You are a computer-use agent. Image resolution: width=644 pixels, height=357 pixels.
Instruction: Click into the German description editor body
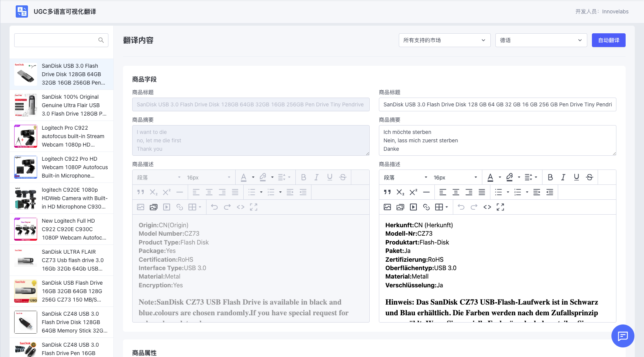[497, 268]
